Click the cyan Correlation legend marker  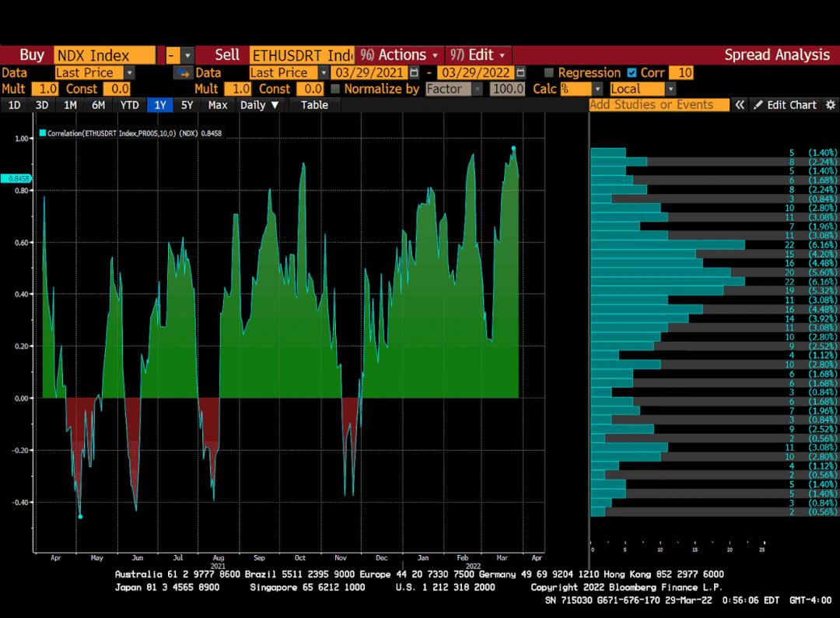coord(42,133)
